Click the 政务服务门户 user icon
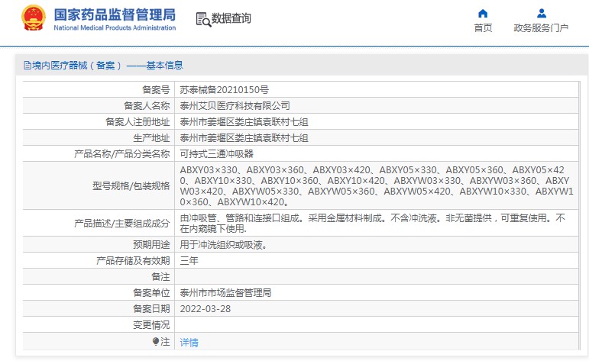 pyautogui.click(x=542, y=14)
